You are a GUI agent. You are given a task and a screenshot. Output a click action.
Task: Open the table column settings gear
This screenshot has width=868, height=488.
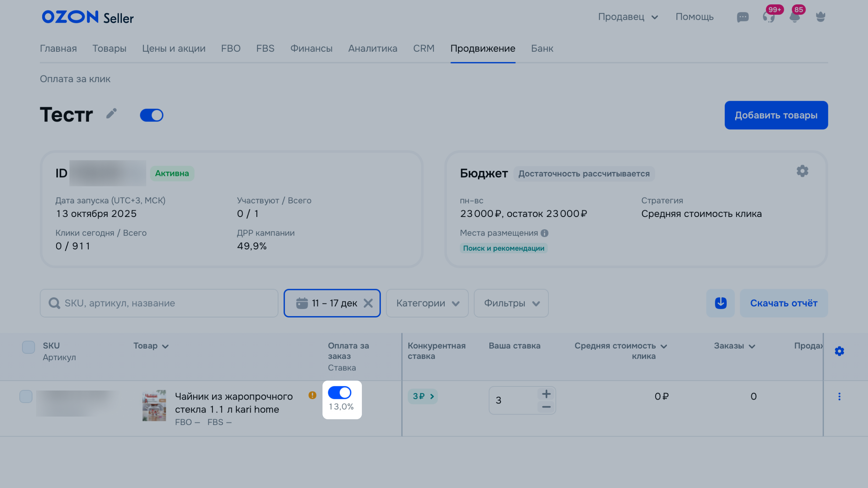point(839,351)
